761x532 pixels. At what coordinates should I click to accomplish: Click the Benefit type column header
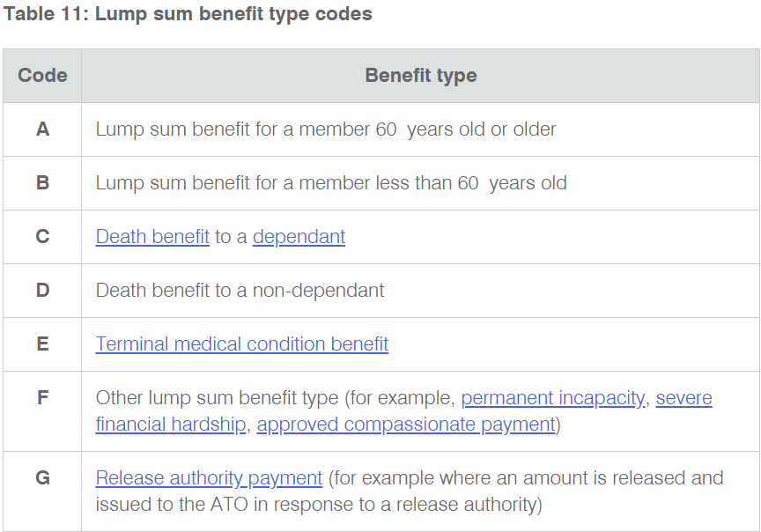pyautogui.click(x=420, y=76)
